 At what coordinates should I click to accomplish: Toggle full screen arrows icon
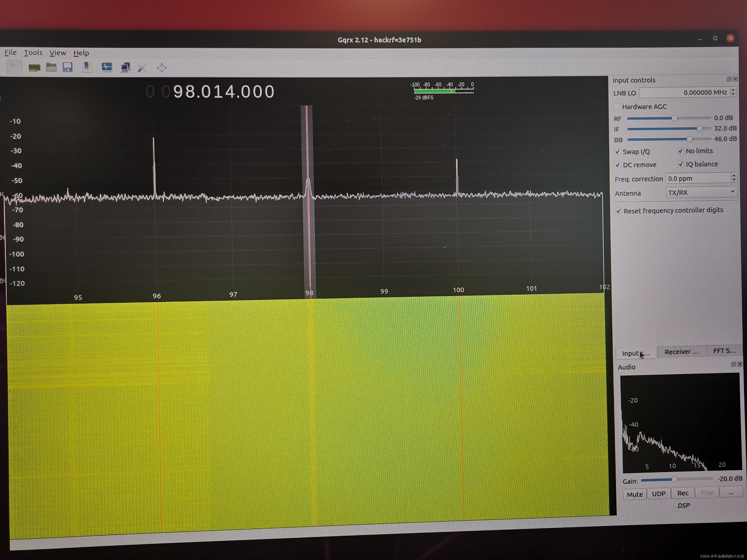click(x=162, y=68)
